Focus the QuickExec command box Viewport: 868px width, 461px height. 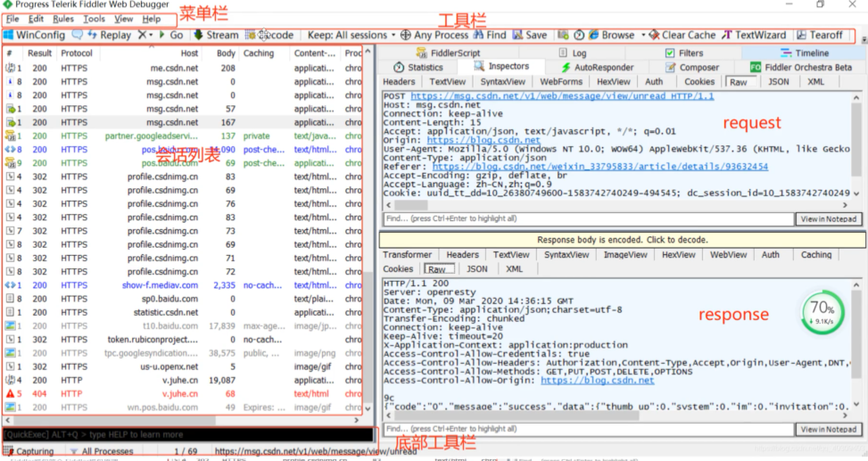pyautogui.click(x=188, y=434)
